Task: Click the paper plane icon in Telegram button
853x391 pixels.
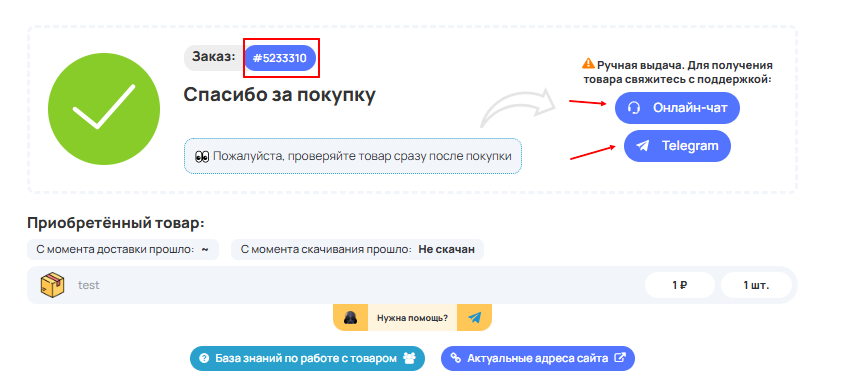Action: coord(643,146)
